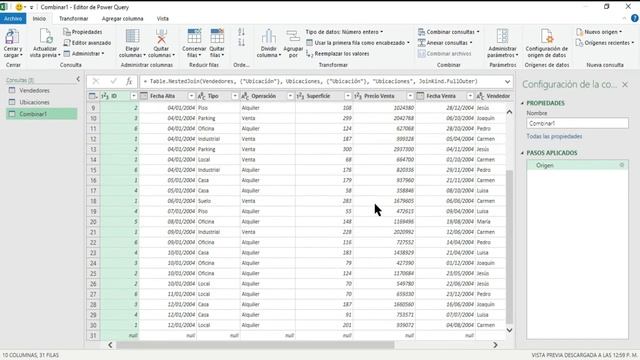Click Quitar filas icon
640x360 pixels.
[217, 36]
